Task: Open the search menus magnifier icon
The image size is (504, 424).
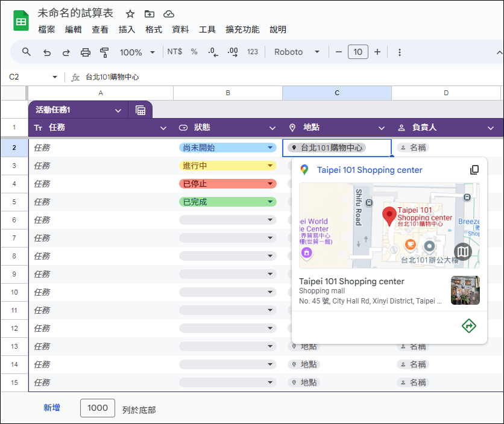Action: point(27,52)
